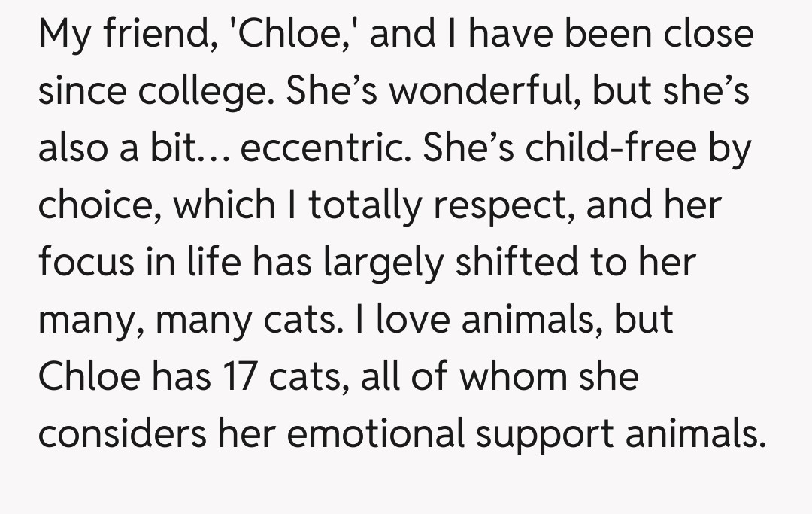This screenshot has width=812, height=514.
Task: Click the word "whom"
Action: 511,376
